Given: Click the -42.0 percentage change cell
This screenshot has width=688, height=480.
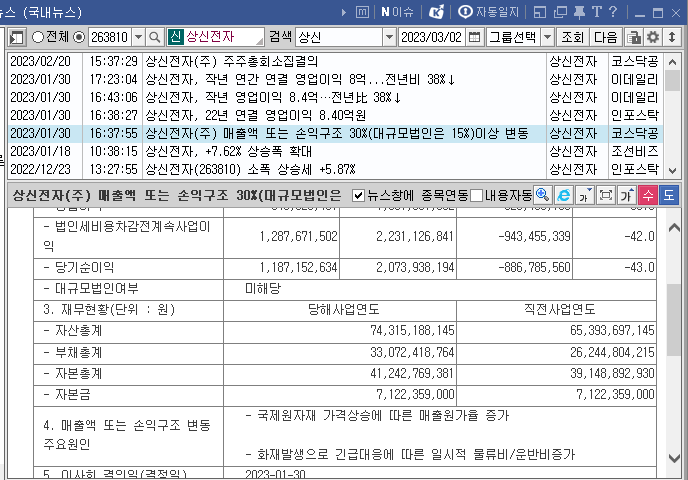Looking at the screenshot, I should tap(639, 236).
